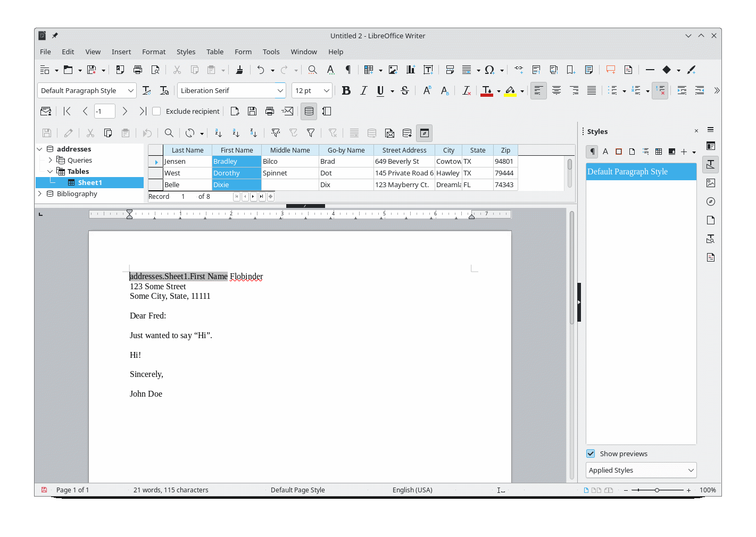
Task: Open the Tools menu
Action: [x=271, y=52]
